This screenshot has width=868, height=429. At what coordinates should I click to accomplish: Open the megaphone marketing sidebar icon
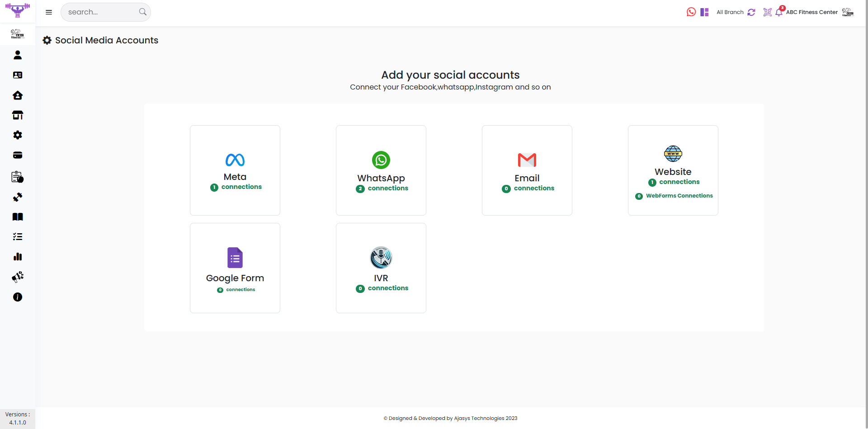coord(18,277)
